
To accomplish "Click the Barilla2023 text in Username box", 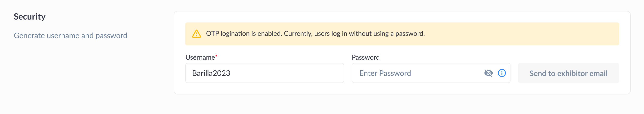I will coord(211,73).
